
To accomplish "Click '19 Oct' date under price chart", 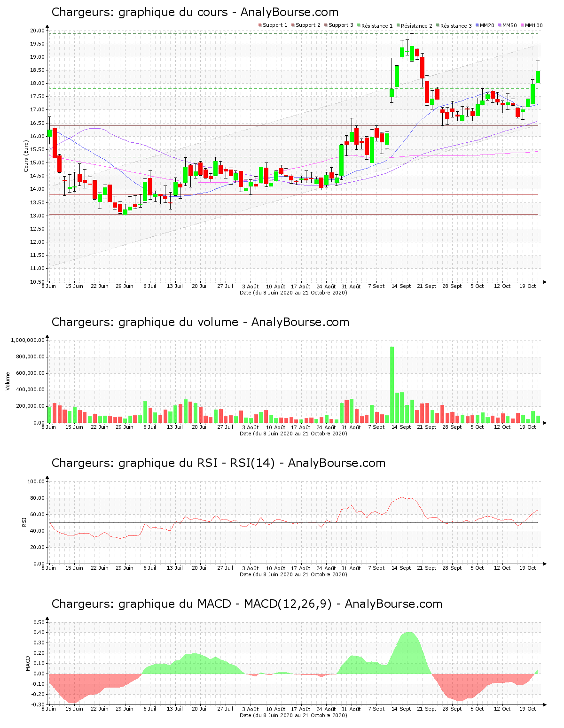I will point(527,286).
